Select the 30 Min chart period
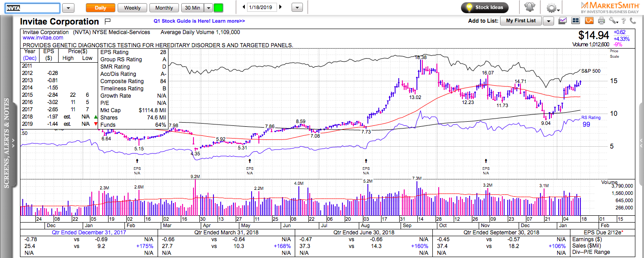Screen dimensions: 644x258 click(x=193, y=8)
